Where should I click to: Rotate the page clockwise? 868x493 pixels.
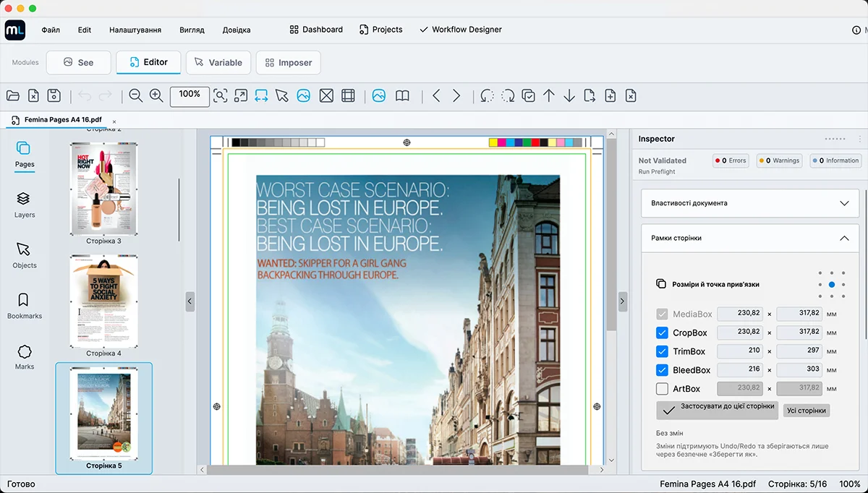click(509, 95)
